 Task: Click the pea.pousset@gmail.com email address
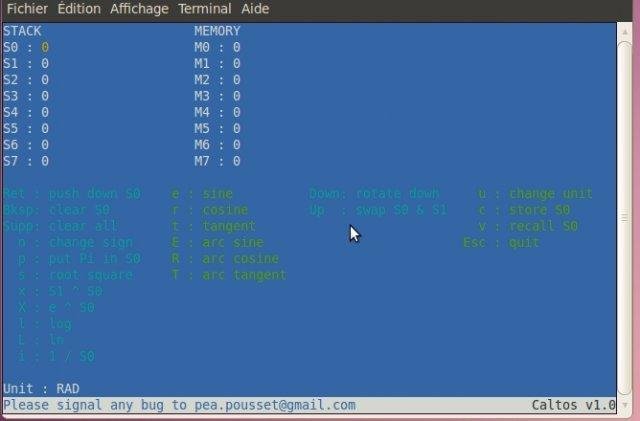pos(275,405)
